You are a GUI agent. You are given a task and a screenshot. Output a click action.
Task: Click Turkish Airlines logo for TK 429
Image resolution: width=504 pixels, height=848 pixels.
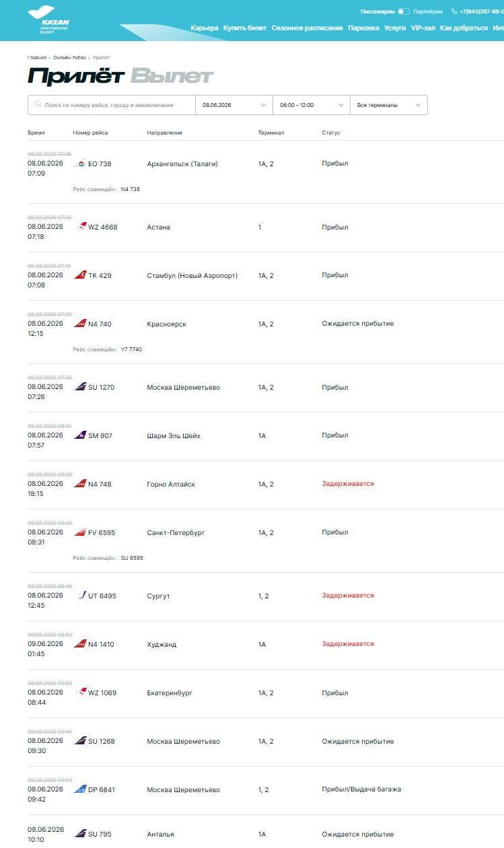pyautogui.click(x=80, y=275)
